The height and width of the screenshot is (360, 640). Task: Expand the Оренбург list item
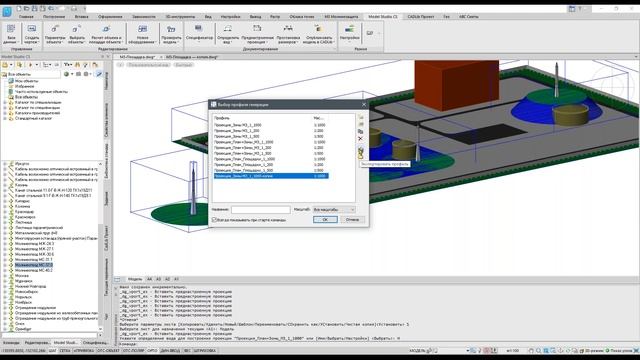(5, 329)
